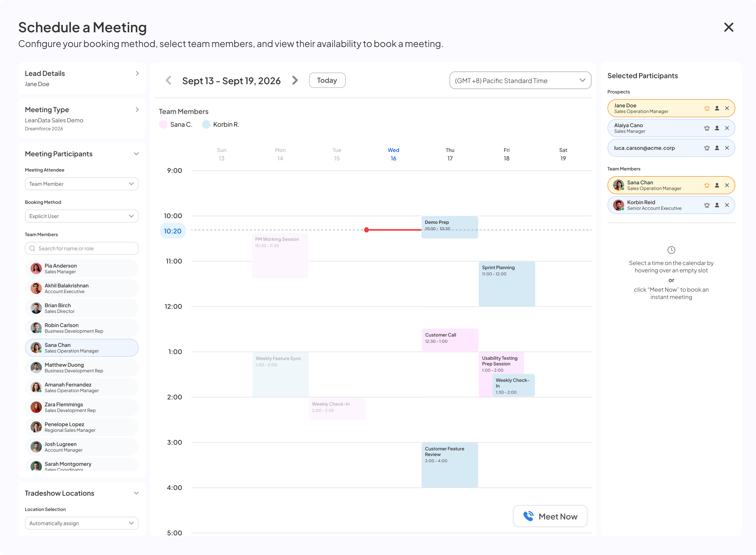Open the time zone dropdown
This screenshot has width=756, height=555.
point(520,80)
